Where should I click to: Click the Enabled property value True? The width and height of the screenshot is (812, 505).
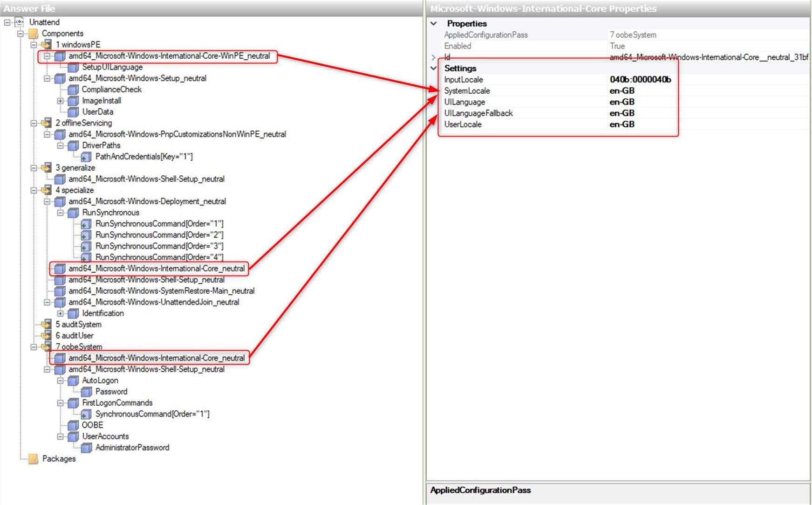click(x=617, y=46)
